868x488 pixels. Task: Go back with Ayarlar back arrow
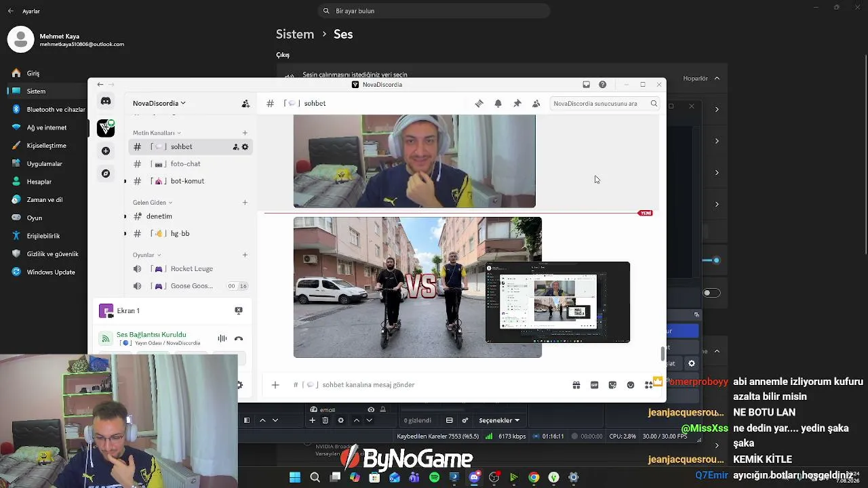(x=10, y=12)
